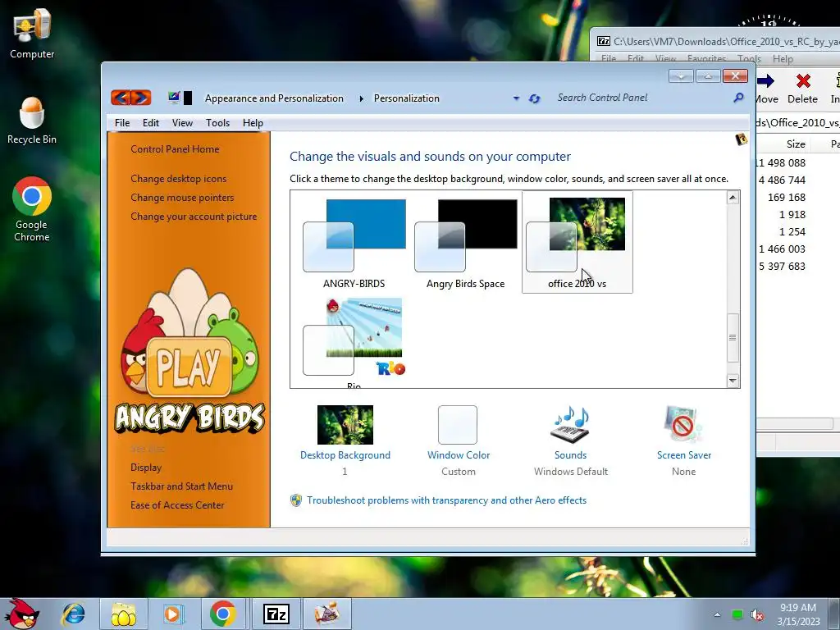Viewport: 840px width, 630px height.
Task: Click the Chrome taskbar icon
Action: click(x=223, y=614)
